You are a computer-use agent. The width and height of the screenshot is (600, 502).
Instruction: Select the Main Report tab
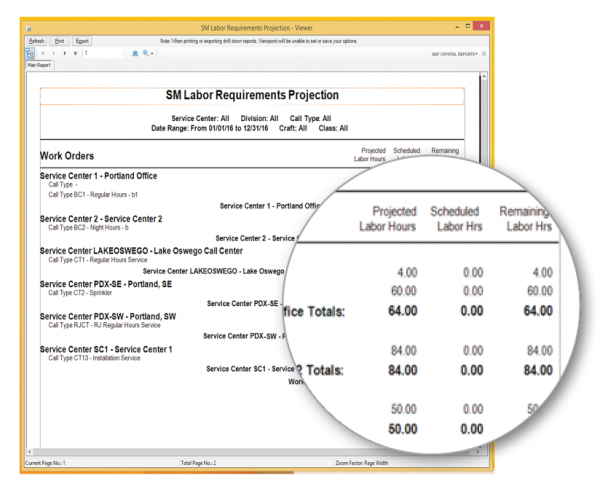pyautogui.click(x=39, y=65)
